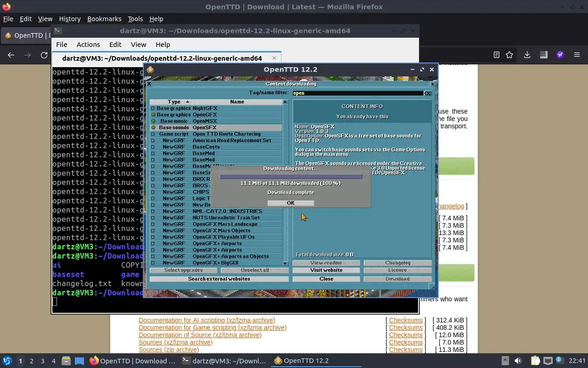The height and width of the screenshot is (368, 588).
Task: Open the terminal Help menu
Action: tap(163, 45)
